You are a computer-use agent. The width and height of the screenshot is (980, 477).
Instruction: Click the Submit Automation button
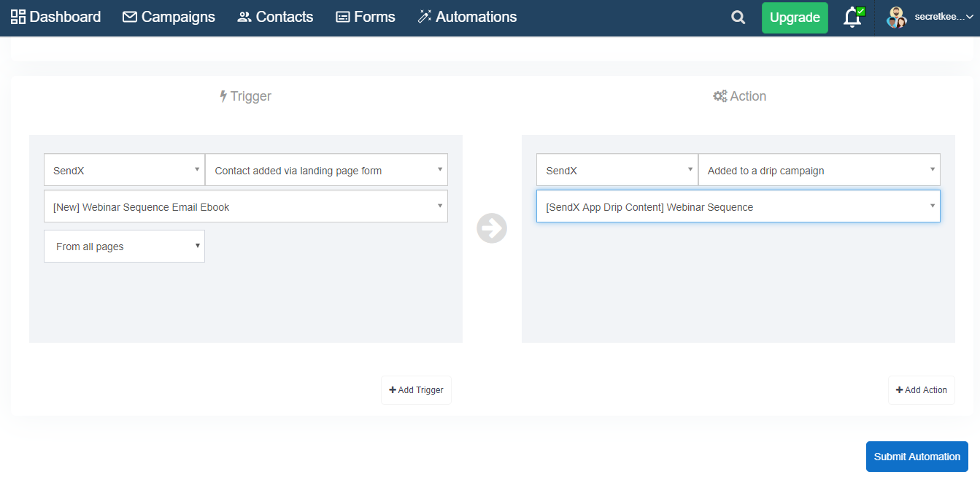click(x=917, y=457)
